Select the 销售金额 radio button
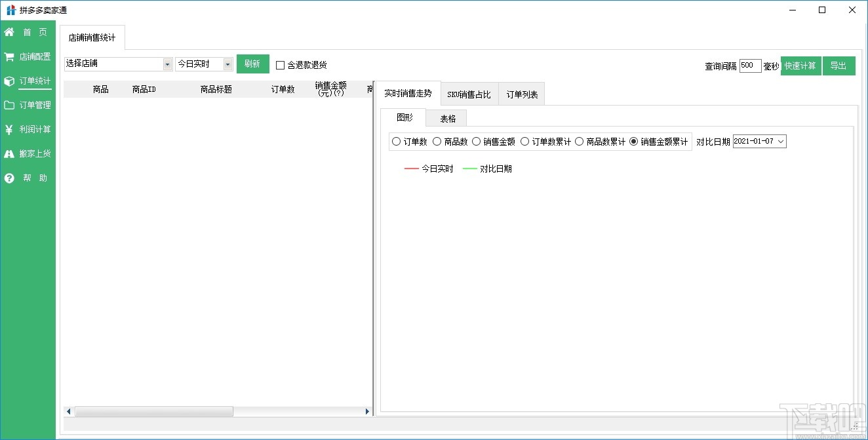The height and width of the screenshot is (440, 868). [x=476, y=141]
